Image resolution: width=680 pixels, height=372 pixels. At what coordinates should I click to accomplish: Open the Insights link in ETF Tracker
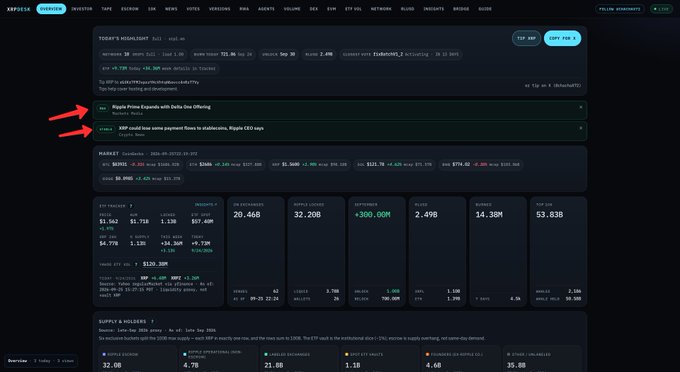(206, 205)
